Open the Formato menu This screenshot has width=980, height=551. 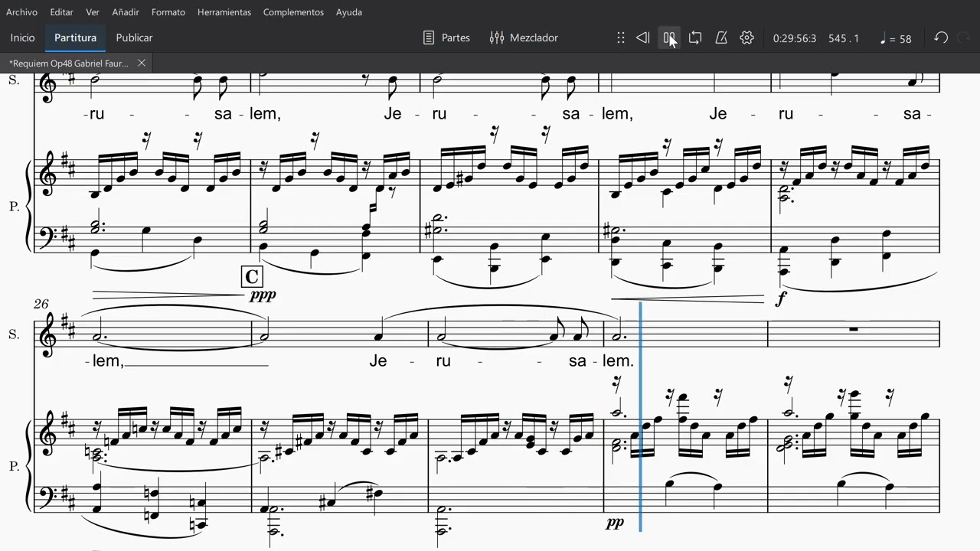(x=168, y=12)
